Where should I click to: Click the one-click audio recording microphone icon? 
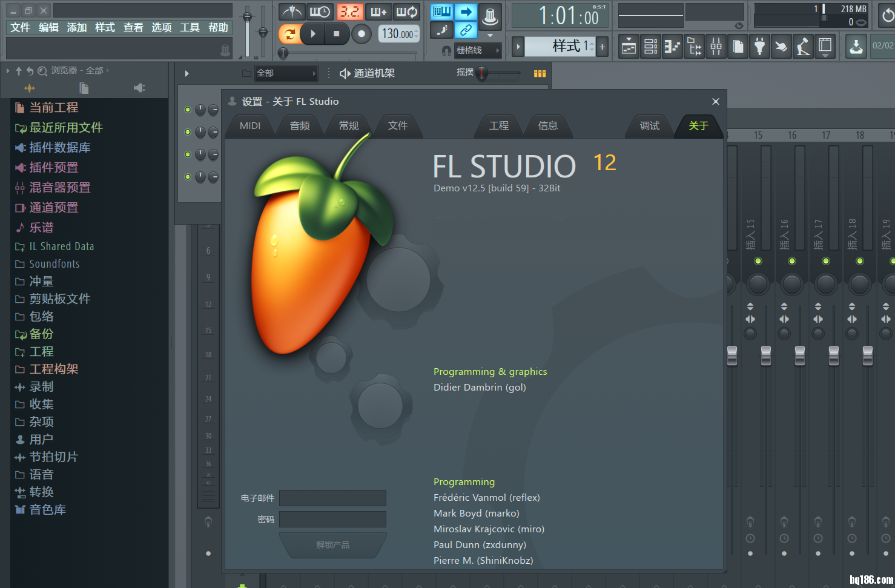pos(803,46)
